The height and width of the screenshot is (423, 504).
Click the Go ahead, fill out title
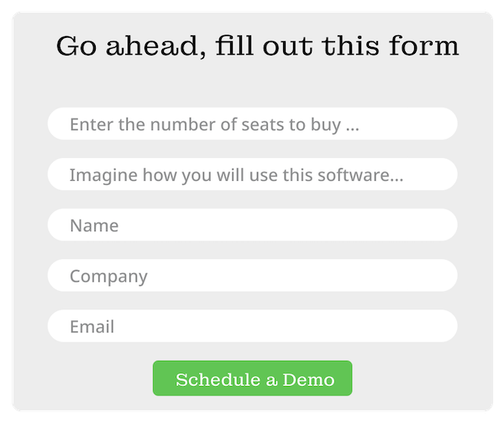pyautogui.click(x=257, y=45)
